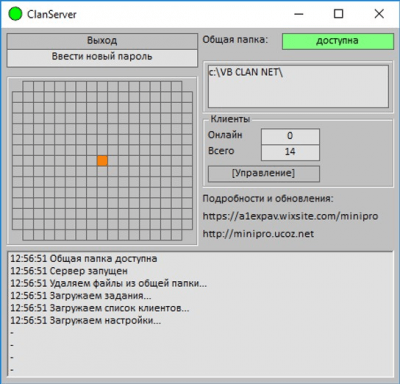
Task: Click the 'Всего' label
Action: (x=221, y=151)
